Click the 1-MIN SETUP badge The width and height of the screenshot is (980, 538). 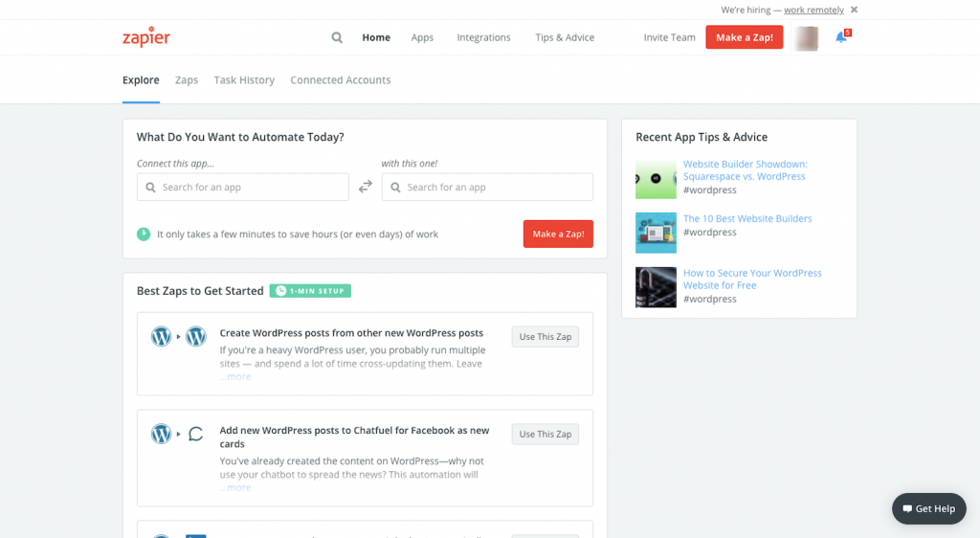tap(310, 291)
